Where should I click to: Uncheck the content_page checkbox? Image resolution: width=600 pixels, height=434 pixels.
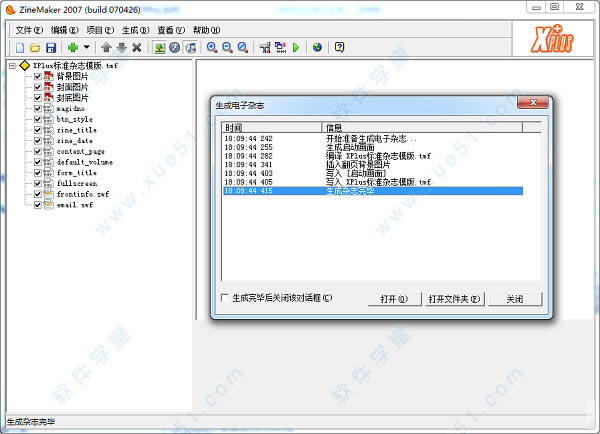pyautogui.click(x=38, y=151)
